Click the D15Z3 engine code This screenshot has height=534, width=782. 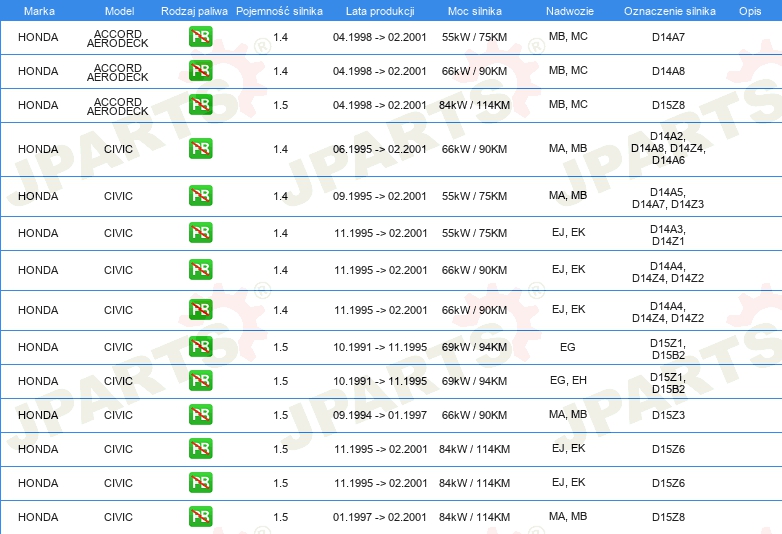[668, 415]
